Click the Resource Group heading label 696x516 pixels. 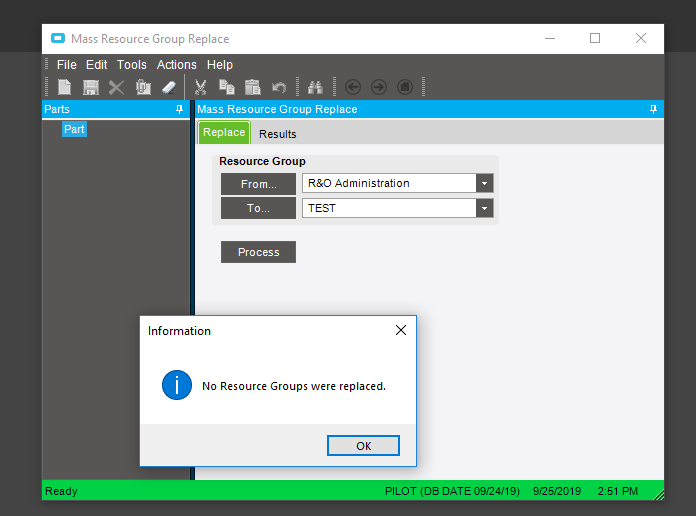coord(262,161)
